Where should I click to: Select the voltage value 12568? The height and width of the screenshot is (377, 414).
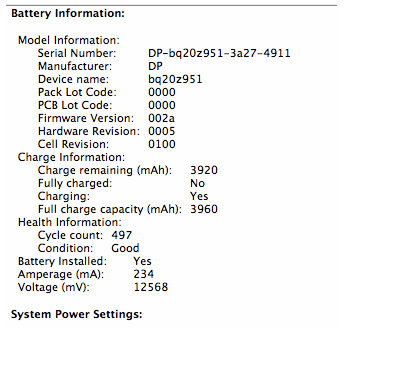tap(151, 287)
